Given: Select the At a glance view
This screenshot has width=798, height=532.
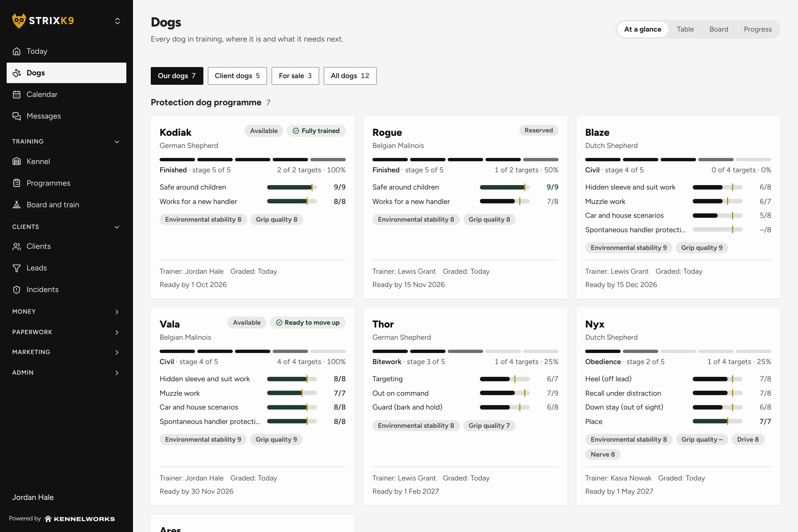Looking at the screenshot, I should click(x=642, y=29).
